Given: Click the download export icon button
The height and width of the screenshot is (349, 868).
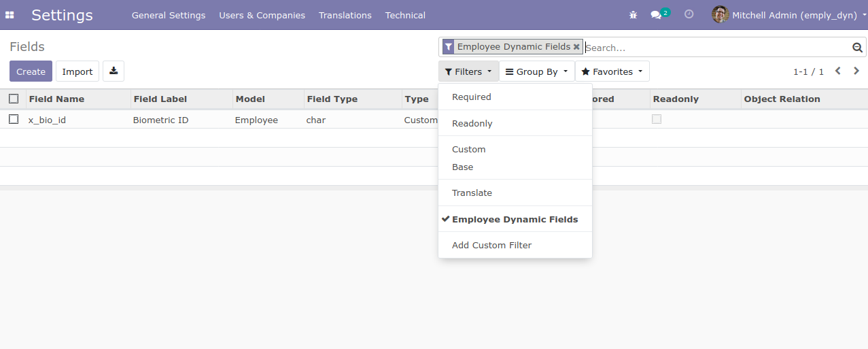Looking at the screenshot, I should click(114, 71).
